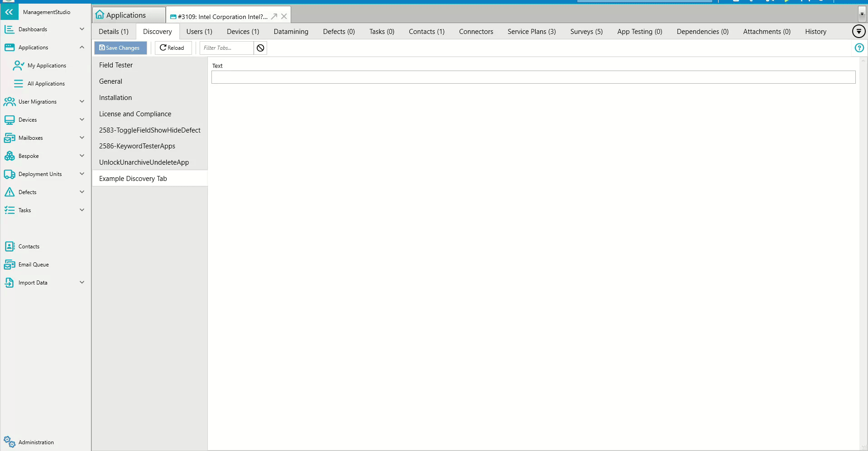Screen dimensions: 868x451
Task: Click the Import Data icon
Action: tap(9, 283)
